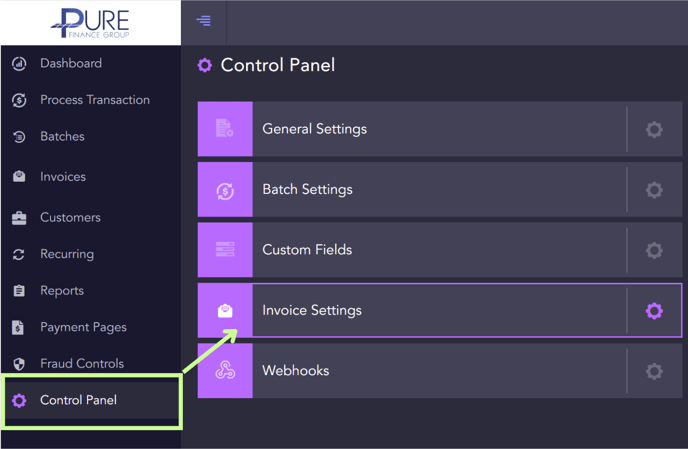Open the Invoice Settings row
688x449 pixels.
point(440,310)
